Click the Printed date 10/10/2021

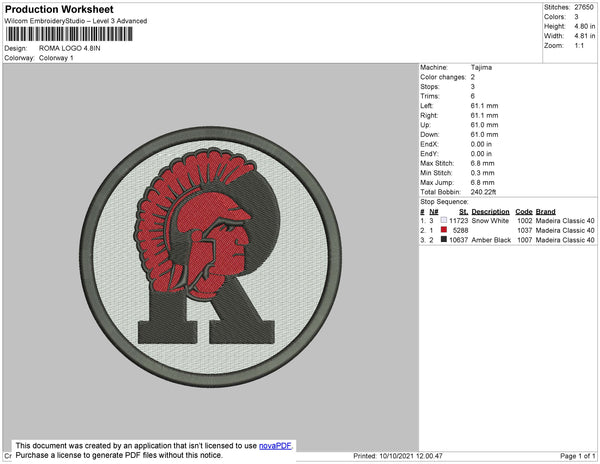point(398,456)
